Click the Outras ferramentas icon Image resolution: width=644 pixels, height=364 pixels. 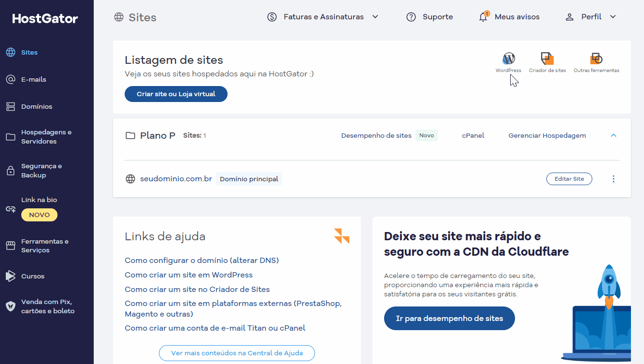[596, 58]
